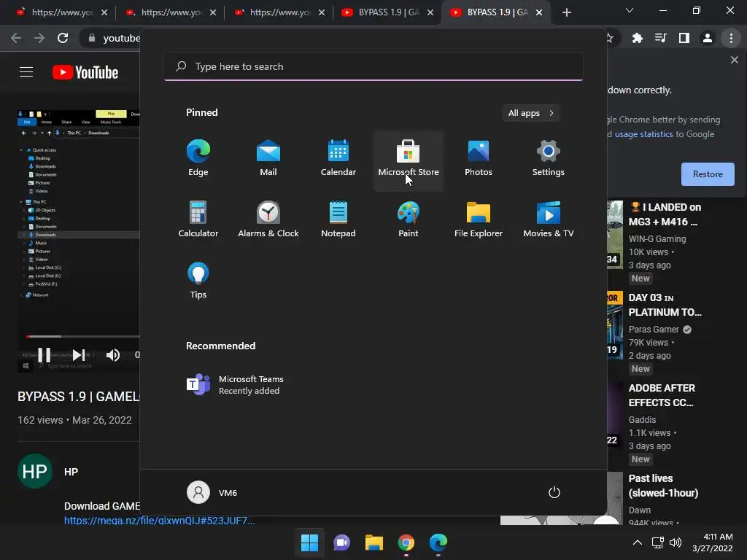
Task: Click the Windows Start button on taskbar
Action: pyautogui.click(x=309, y=542)
